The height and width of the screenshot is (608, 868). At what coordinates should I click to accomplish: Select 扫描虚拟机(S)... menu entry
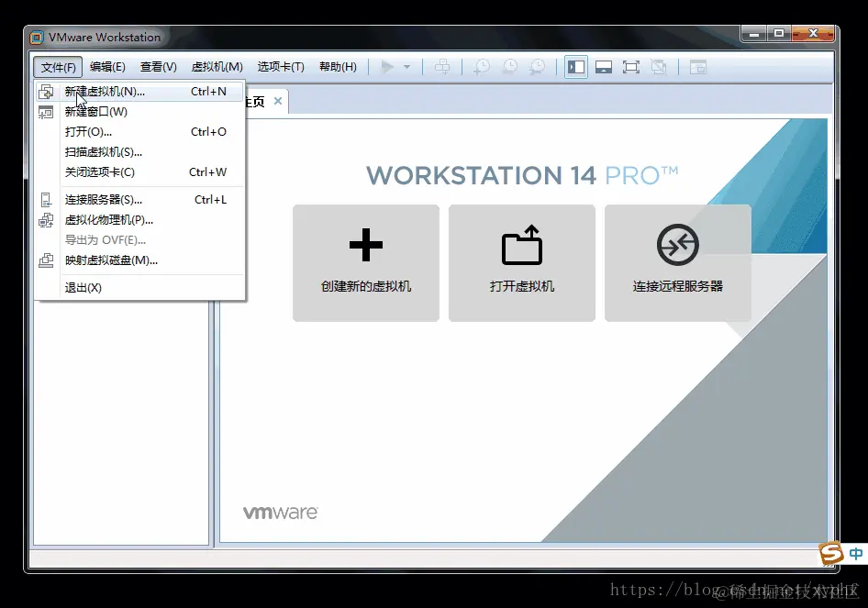pyautogui.click(x=139, y=152)
